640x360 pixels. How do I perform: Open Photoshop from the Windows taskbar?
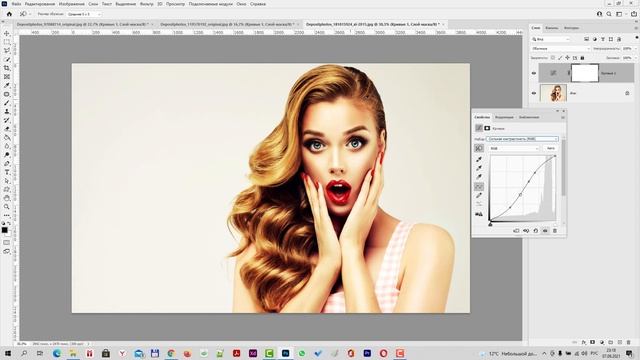(285, 353)
